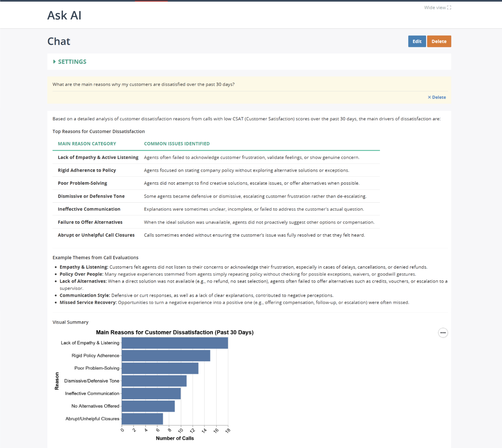Select the COMMON ISSUES IDENTIFIED column header
The image size is (502, 448).
[x=177, y=143]
